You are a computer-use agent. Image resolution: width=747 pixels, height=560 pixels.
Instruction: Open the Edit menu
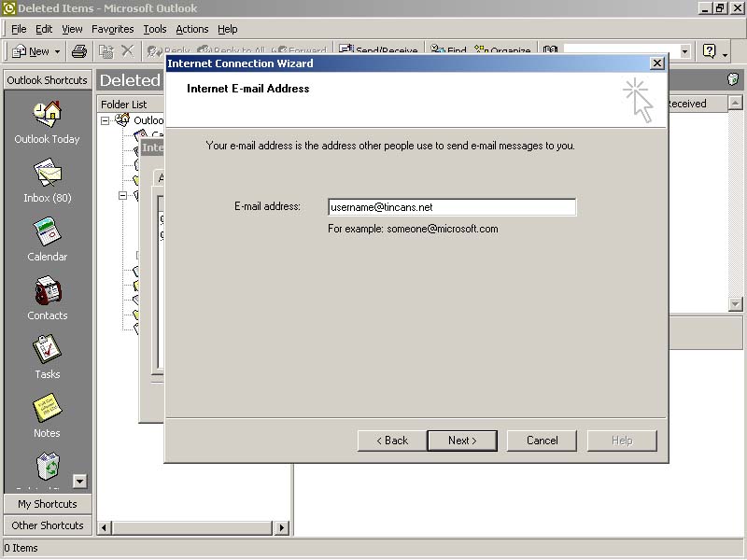tap(44, 29)
